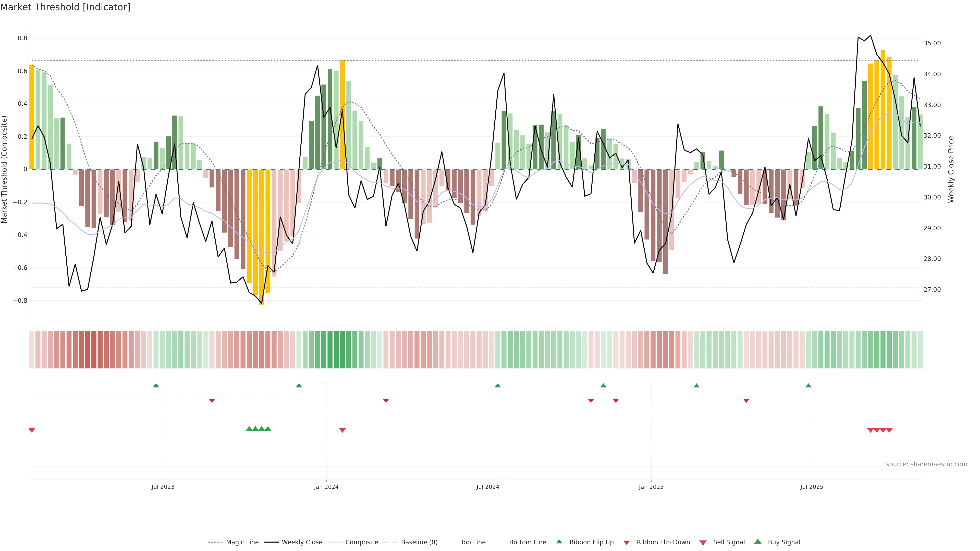The height and width of the screenshot is (551, 980).
Task: Click the green flip-up marker nearest Jul 2025
Action: pos(808,386)
